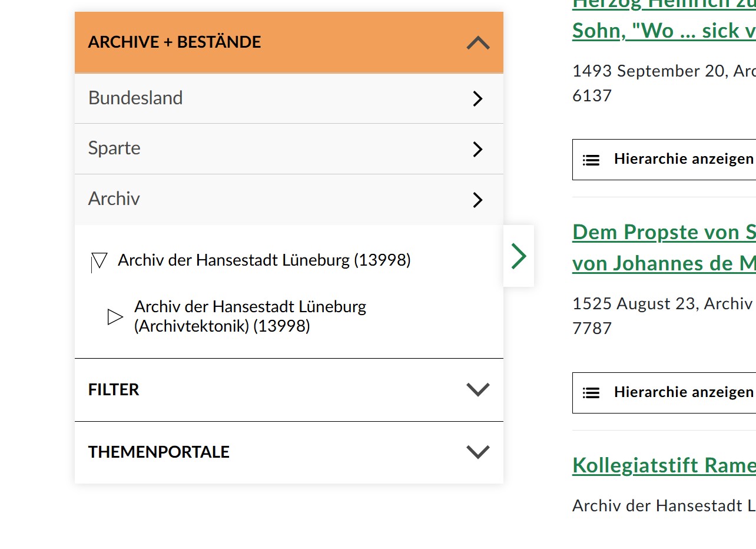Click list icon in second Hierarchie button
This screenshot has height=549, width=756.
coord(591,393)
